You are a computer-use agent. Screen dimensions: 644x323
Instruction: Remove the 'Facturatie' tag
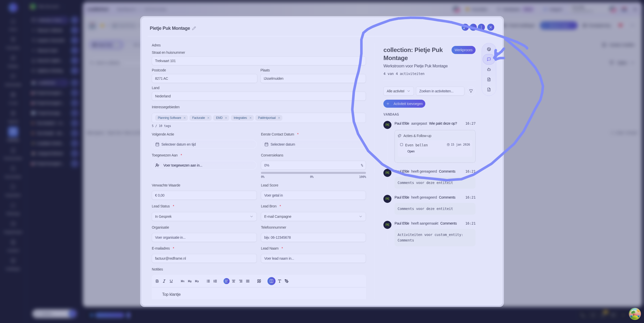[208, 118]
